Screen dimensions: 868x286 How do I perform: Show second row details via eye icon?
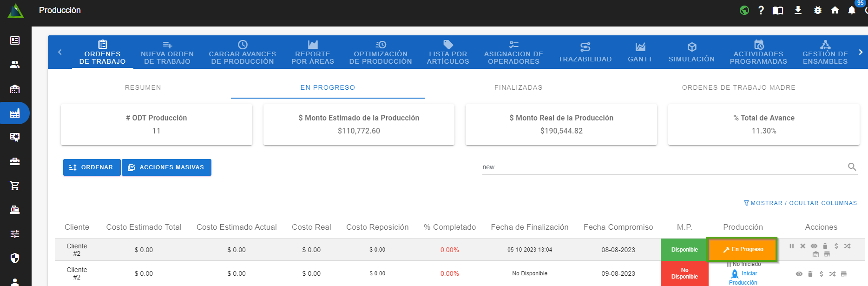[x=799, y=274]
